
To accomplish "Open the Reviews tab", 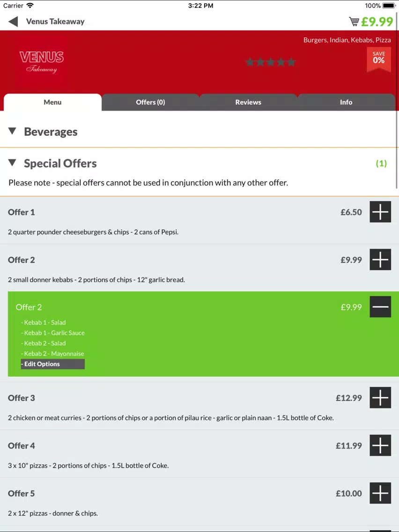I will 248,102.
